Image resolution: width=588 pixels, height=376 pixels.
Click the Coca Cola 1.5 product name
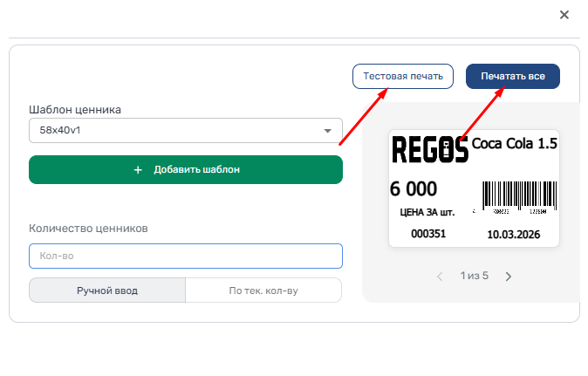pos(514,143)
